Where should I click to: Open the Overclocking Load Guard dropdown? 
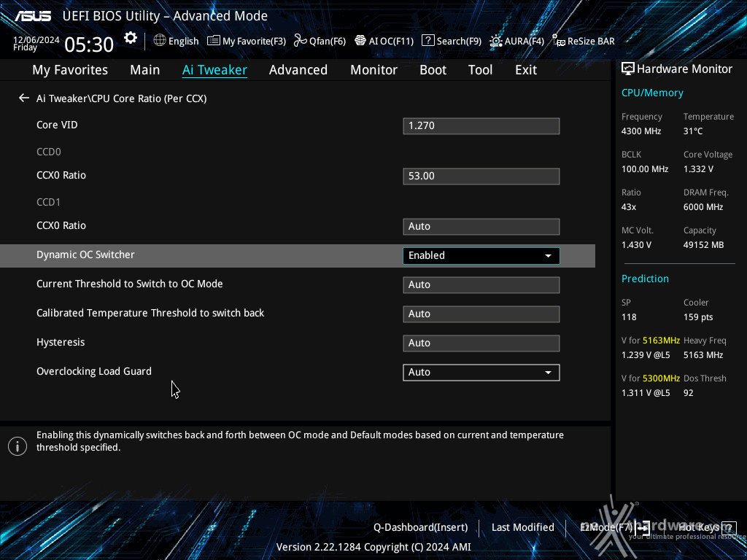click(x=481, y=373)
